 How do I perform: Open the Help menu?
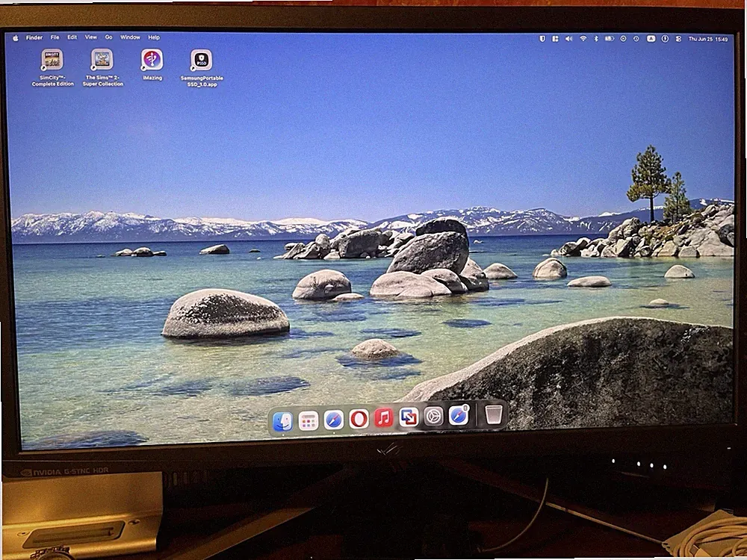(x=154, y=37)
